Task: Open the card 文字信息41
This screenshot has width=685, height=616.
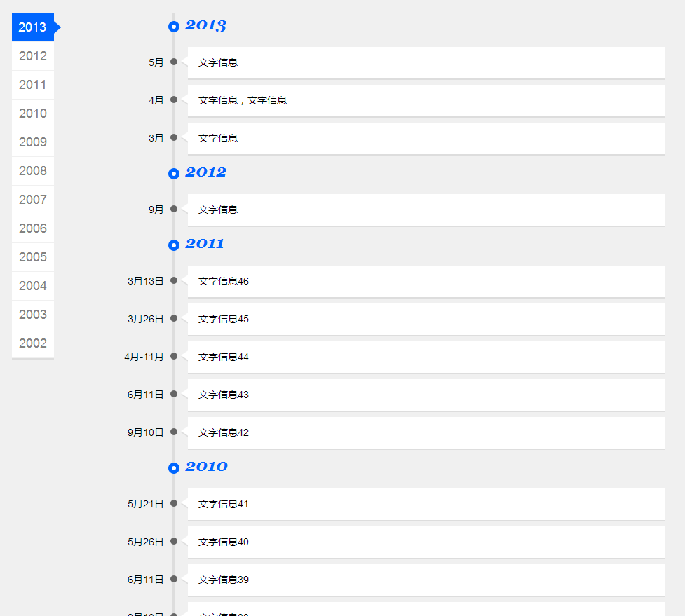Action: click(426, 505)
